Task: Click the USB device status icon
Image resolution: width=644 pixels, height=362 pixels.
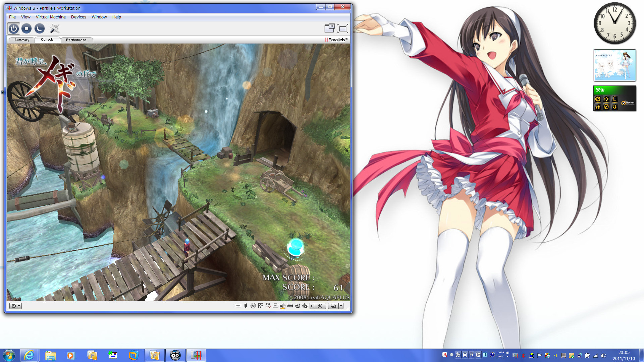Action: pyautogui.click(x=246, y=306)
